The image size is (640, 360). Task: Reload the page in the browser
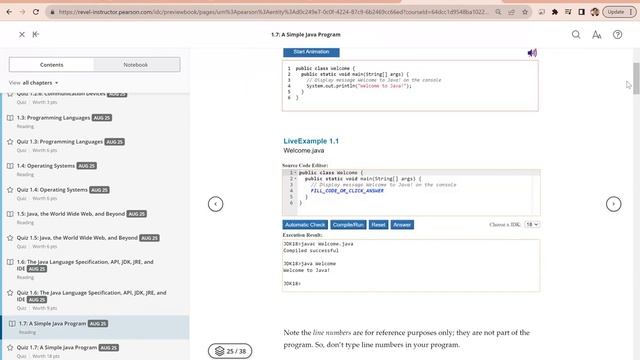[x=36, y=12]
